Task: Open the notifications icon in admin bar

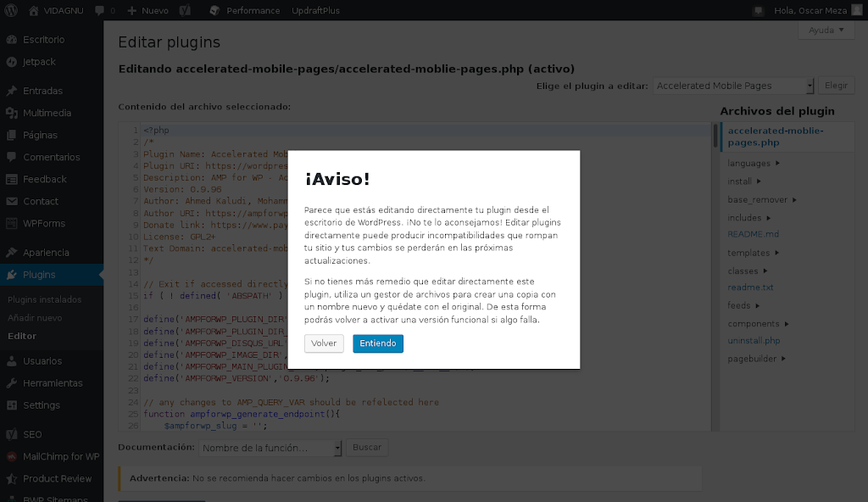Action: (759, 10)
